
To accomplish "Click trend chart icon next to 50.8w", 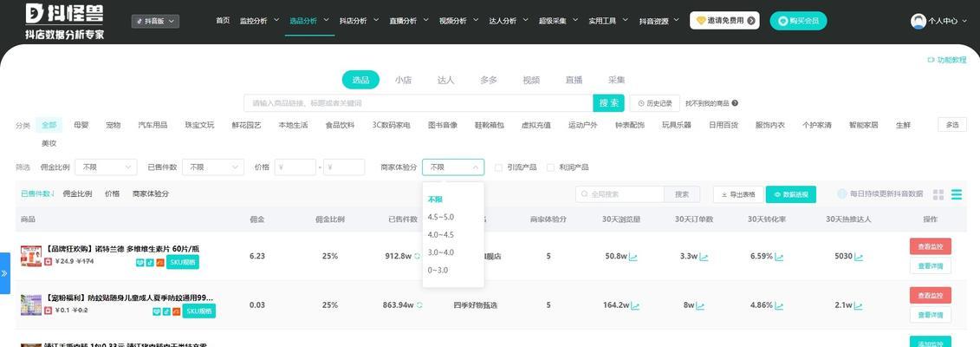I will (633, 256).
